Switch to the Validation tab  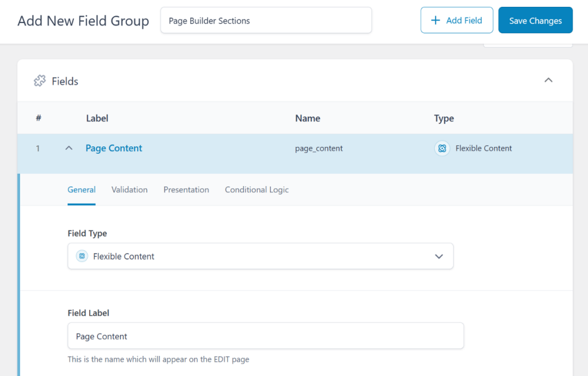(129, 189)
